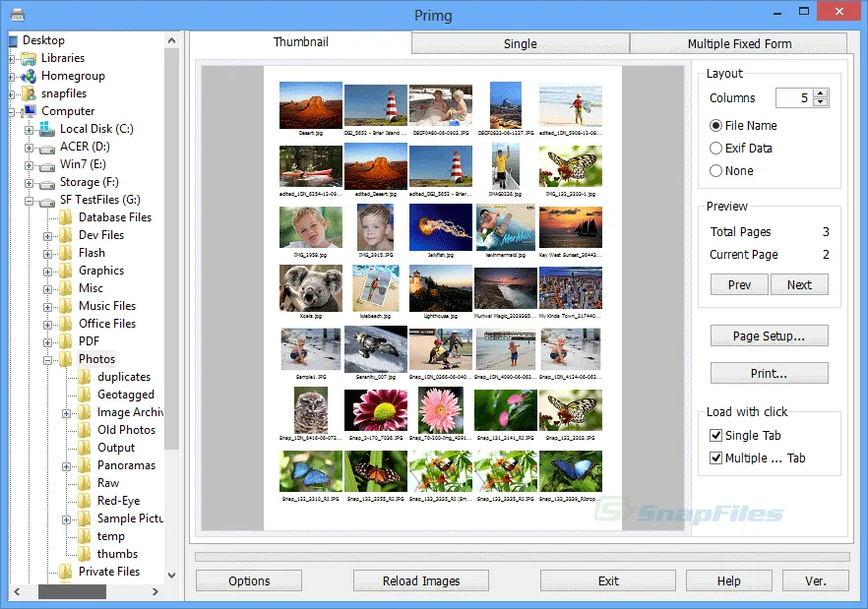Expand the Local Disk (C:) node
The height and width of the screenshot is (609, 868).
click(x=29, y=130)
